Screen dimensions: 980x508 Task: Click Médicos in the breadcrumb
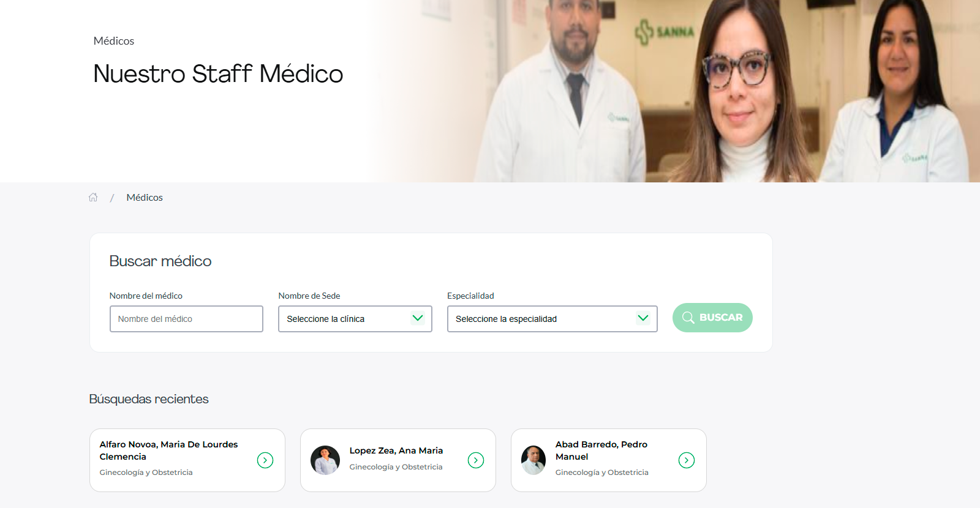point(145,197)
